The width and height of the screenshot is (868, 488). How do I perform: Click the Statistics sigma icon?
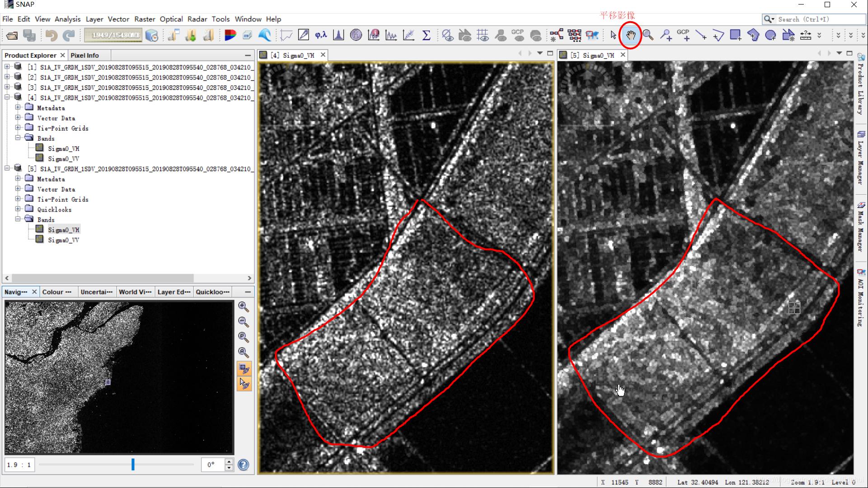426,35
